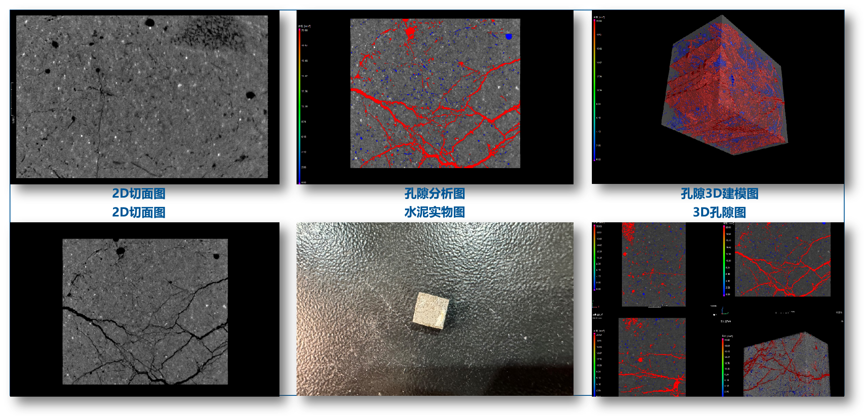
Task: Click the 孔隙3D建模图 caption
Action: 720,194
